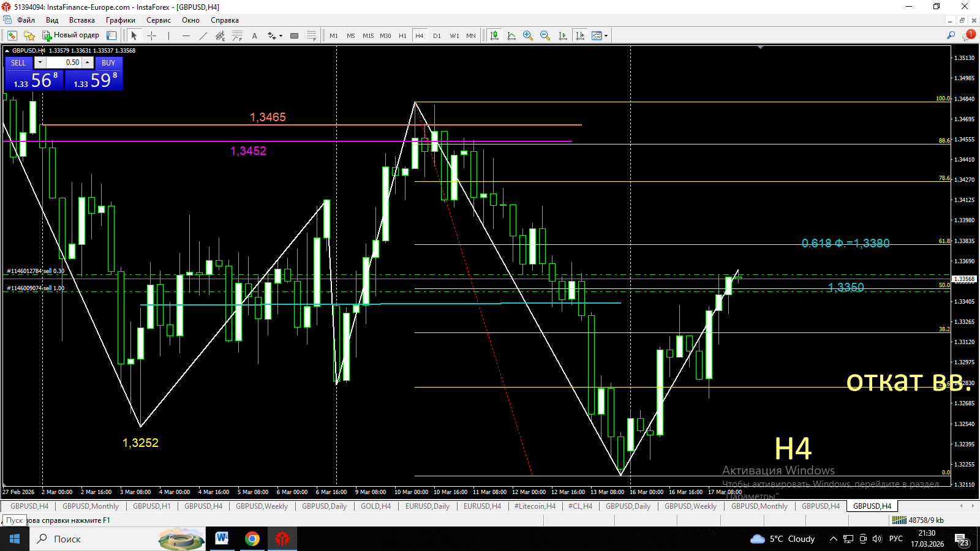The width and height of the screenshot is (980, 551).
Task: Click the Новый ордер button
Action: (x=70, y=36)
